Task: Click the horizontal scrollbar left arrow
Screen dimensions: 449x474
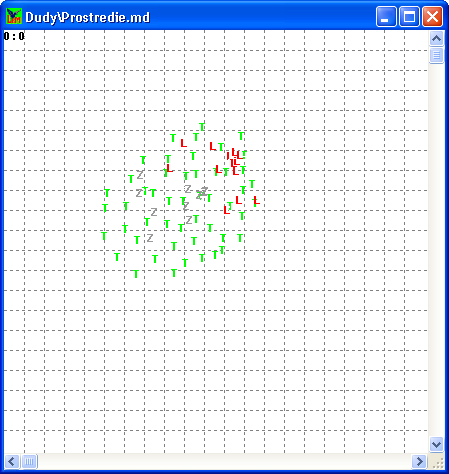Action: [x=12, y=461]
